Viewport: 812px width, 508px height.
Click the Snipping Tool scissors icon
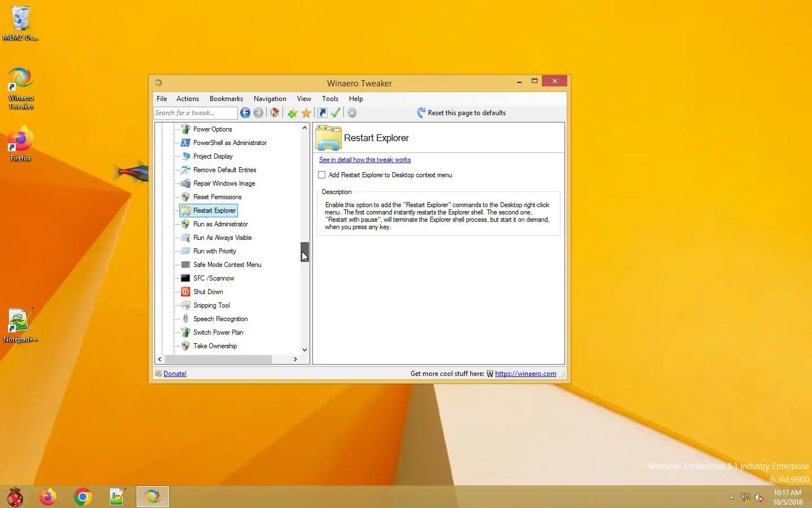tap(186, 305)
